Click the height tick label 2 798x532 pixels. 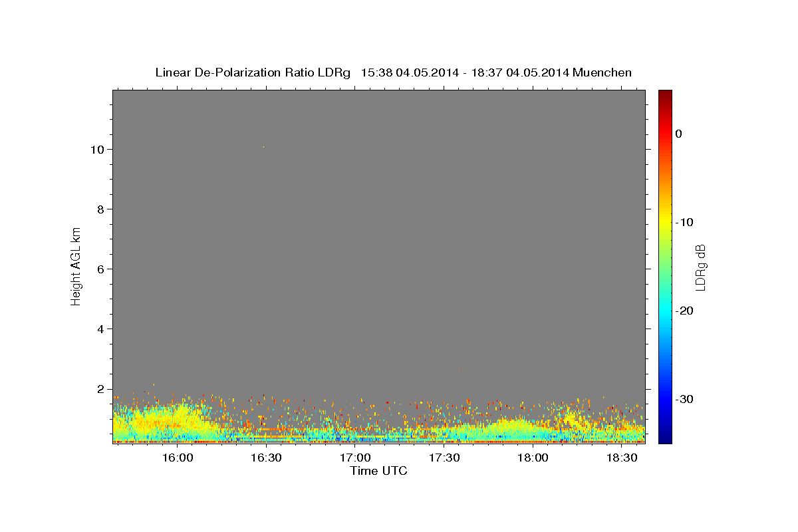[x=101, y=389]
